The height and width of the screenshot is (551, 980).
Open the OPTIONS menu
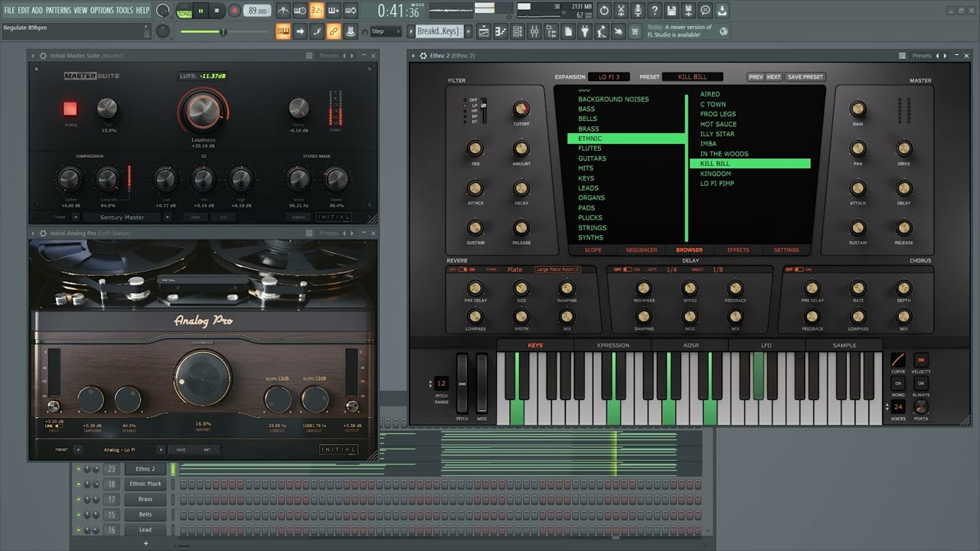pos(102,10)
